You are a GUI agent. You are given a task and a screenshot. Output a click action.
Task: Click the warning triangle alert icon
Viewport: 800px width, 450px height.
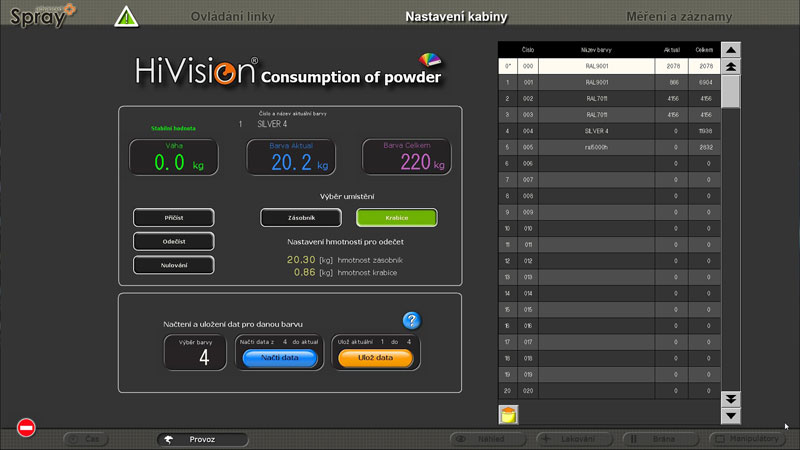[126, 17]
